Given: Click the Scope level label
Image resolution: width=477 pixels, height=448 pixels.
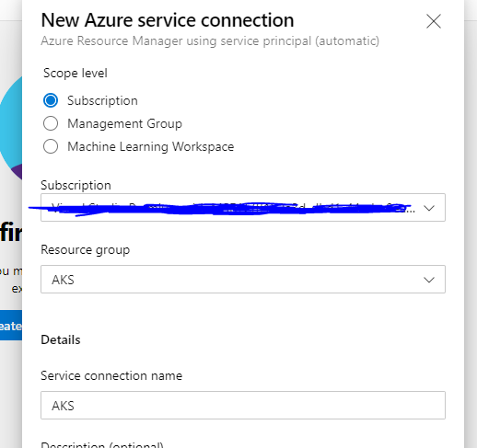Looking at the screenshot, I should pos(76,74).
